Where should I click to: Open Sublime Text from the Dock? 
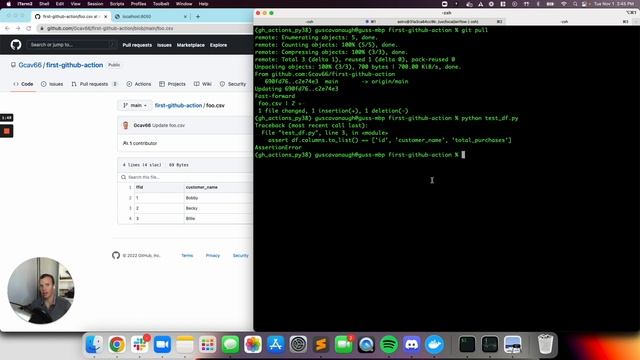point(321,345)
